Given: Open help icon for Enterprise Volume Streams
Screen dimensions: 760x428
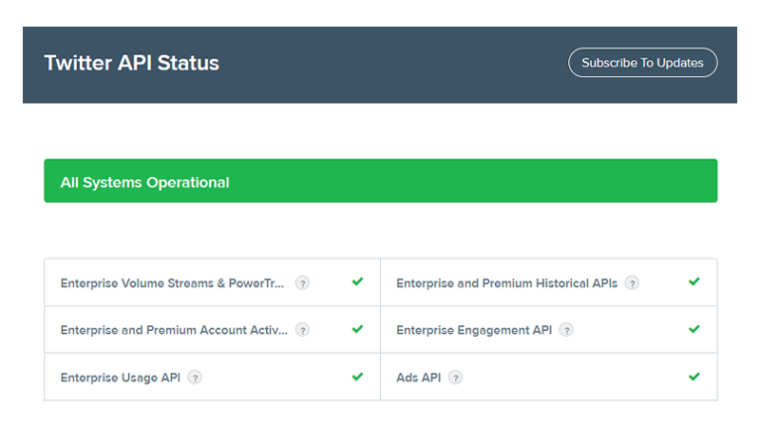Looking at the screenshot, I should point(302,283).
